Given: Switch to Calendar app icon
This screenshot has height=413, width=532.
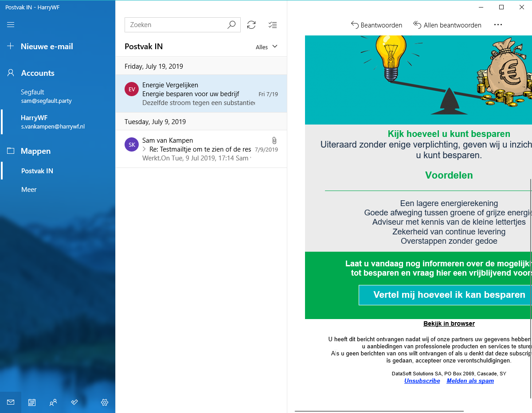Looking at the screenshot, I should click(32, 402).
